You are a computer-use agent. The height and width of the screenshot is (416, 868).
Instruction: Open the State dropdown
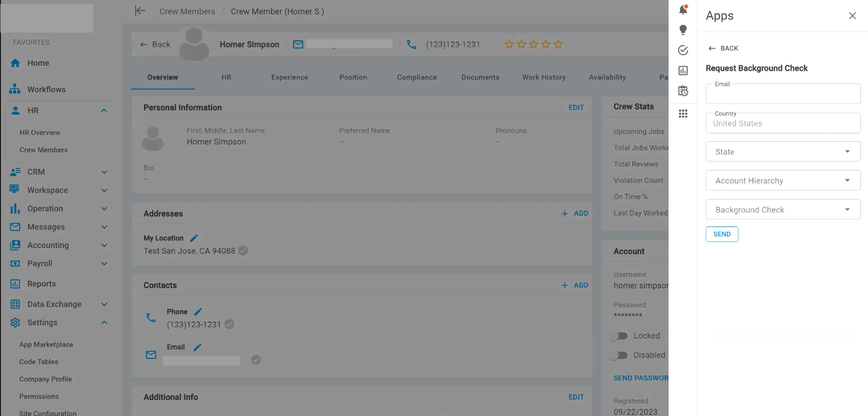pyautogui.click(x=783, y=152)
